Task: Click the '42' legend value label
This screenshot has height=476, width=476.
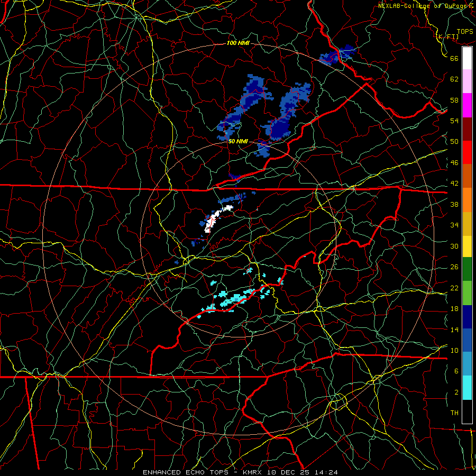Action: (x=454, y=183)
